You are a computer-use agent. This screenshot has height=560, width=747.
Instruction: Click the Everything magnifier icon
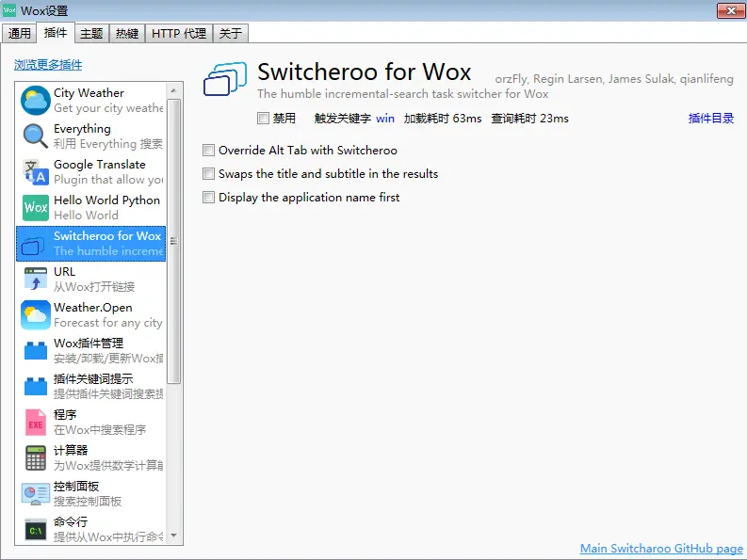point(35,136)
